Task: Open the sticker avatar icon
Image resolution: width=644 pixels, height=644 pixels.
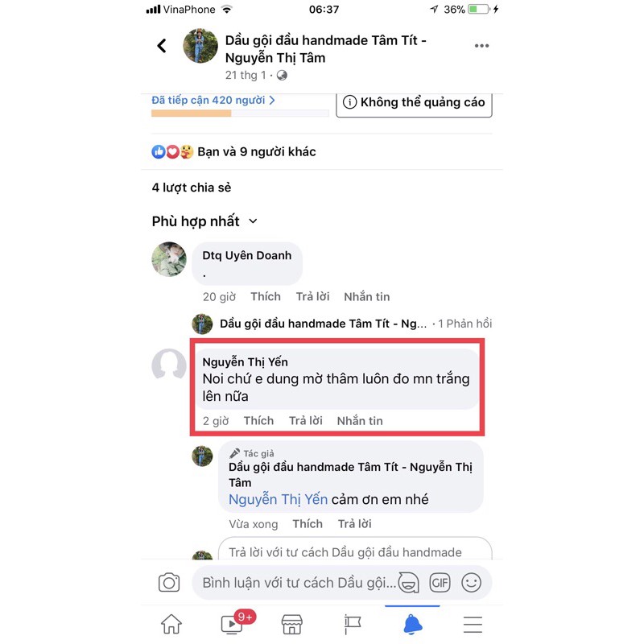Action: point(408,582)
